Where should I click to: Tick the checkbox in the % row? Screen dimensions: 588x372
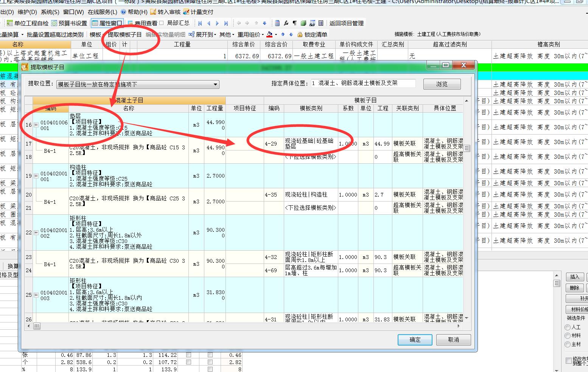[x=210, y=369]
